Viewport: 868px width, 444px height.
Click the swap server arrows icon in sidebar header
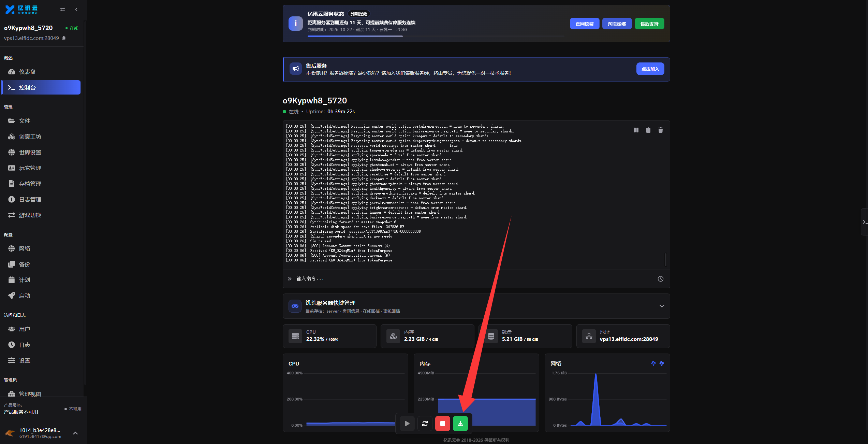pyautogui.click(x=62, y=10)
